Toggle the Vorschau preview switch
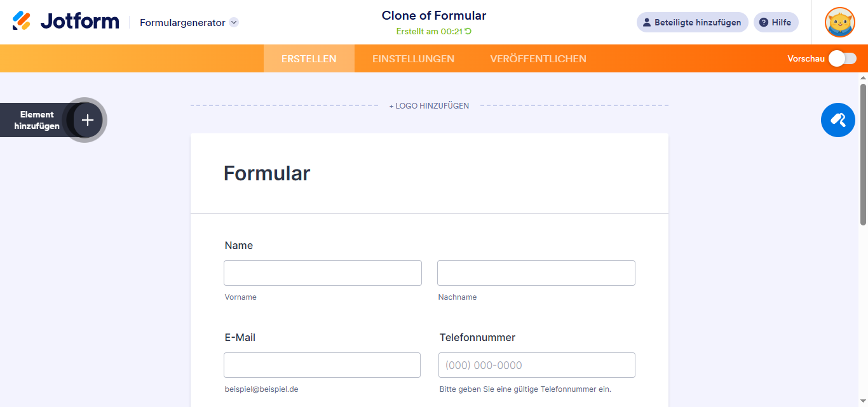The height and width of the screenshot is (407, 868). coord(842,58)
